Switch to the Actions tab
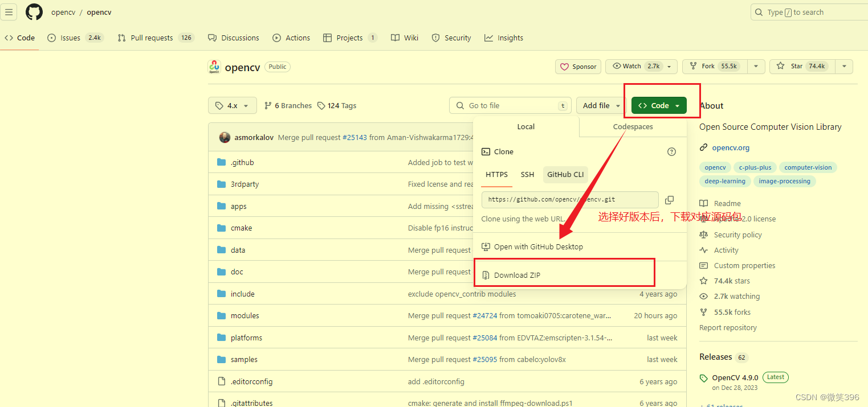Screen dimensions: 868x407 (x=291, y=38)
